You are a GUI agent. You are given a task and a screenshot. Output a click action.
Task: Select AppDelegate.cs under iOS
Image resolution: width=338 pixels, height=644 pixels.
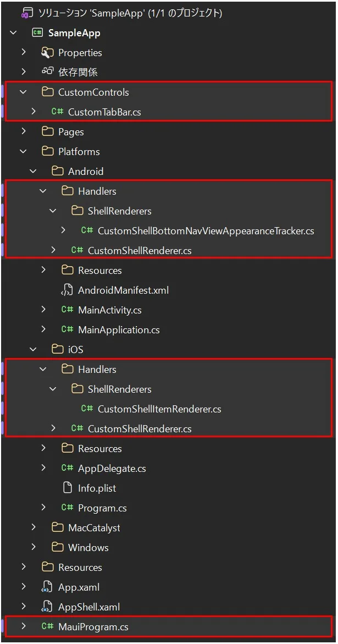112,468
